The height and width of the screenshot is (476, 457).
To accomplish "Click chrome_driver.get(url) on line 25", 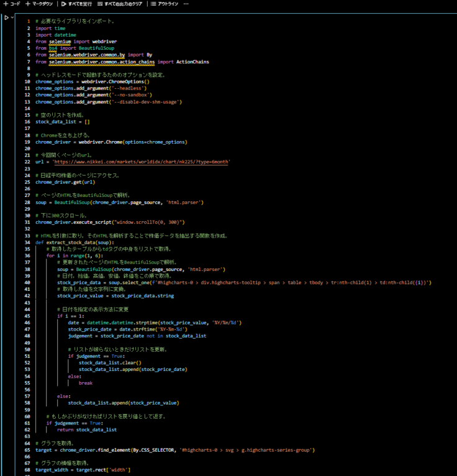I will click(x=65, y=182).
